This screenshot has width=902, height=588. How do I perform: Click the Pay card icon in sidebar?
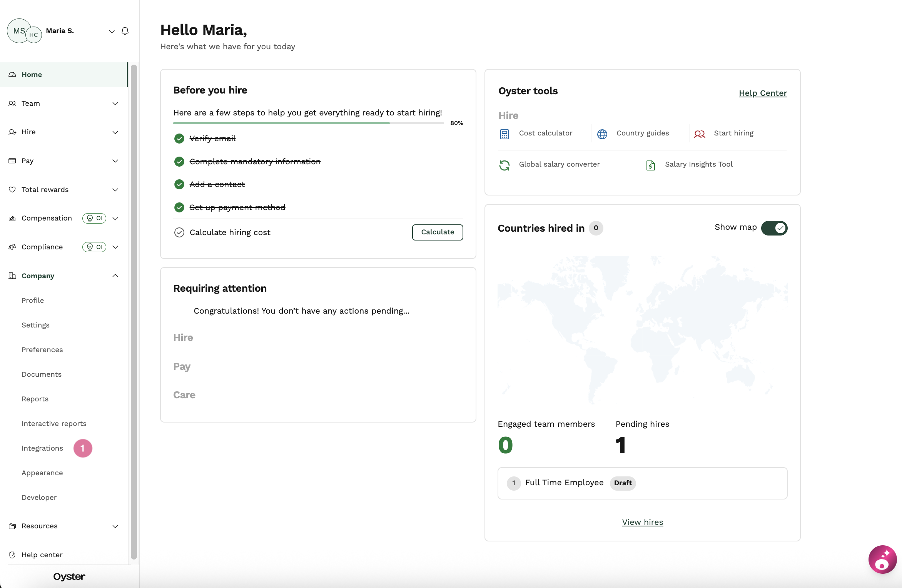[x=12, y=161]
